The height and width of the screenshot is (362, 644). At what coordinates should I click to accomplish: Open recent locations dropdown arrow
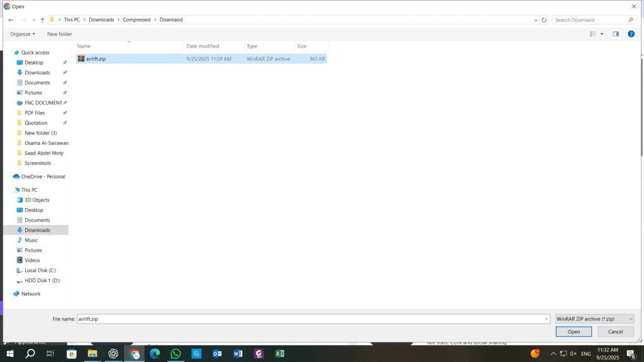coord(34,19)
